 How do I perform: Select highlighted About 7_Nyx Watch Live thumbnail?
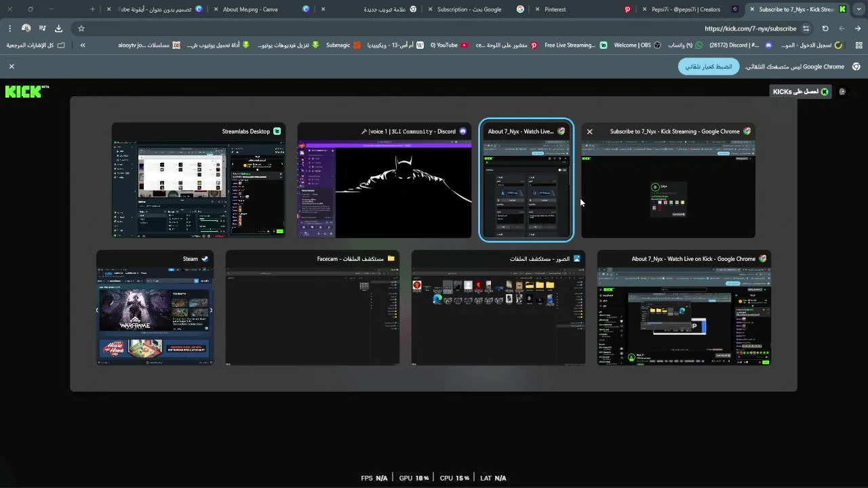pos(526,181)
